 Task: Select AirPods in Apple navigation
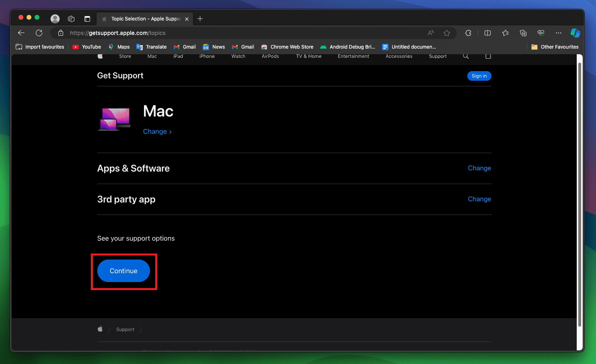pyautogui.click(x=270, y=56)
